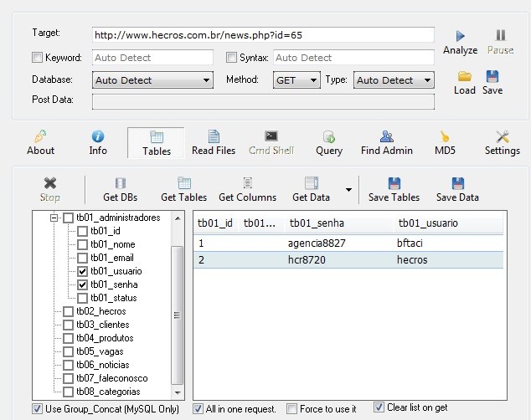This screenshot has height=420, width=531.
Task: Click the Get Columns icon
Action: point(248,183)
